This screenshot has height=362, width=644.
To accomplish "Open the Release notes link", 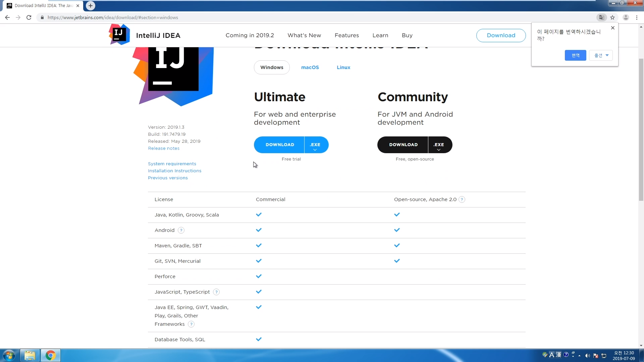I will point(163,148).
